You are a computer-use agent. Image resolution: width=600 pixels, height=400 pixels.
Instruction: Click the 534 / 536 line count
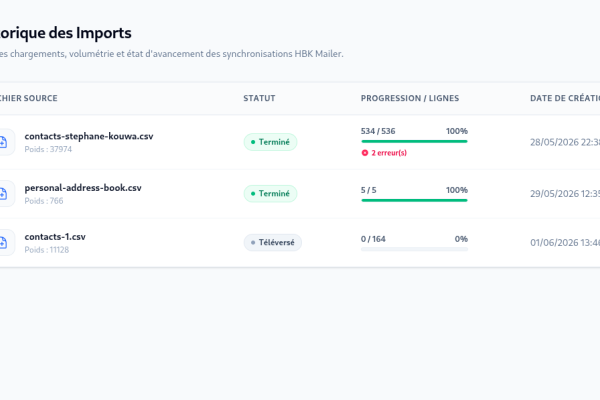tap(378, 131)
